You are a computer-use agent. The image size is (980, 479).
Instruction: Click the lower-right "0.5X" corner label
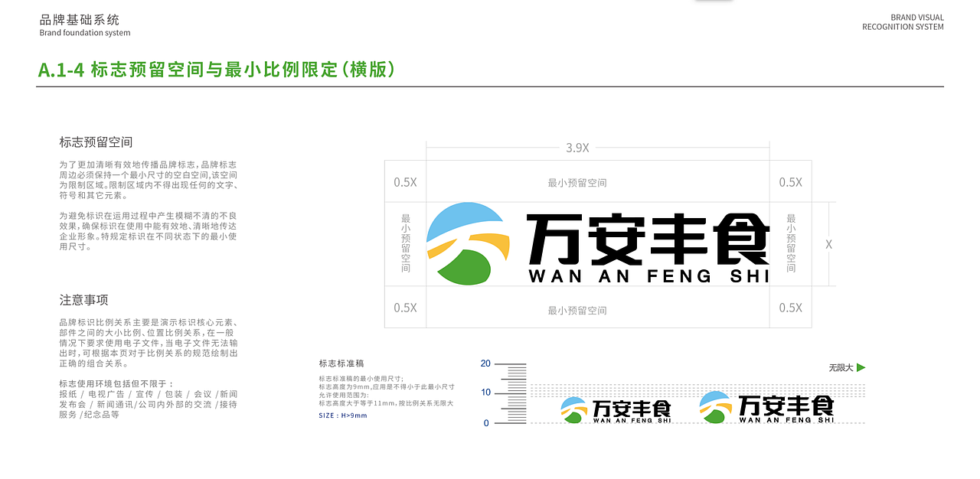791,308
